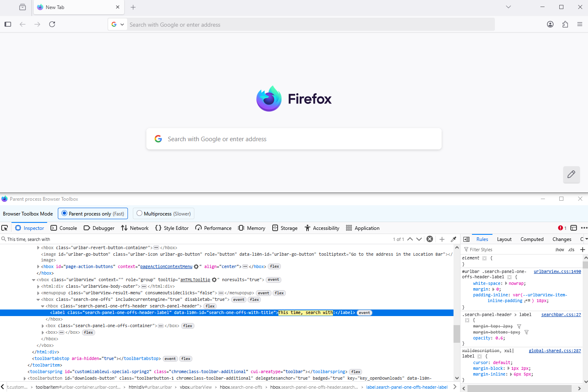Toggle the three-pane Inspector layout icon

(466, 239)
